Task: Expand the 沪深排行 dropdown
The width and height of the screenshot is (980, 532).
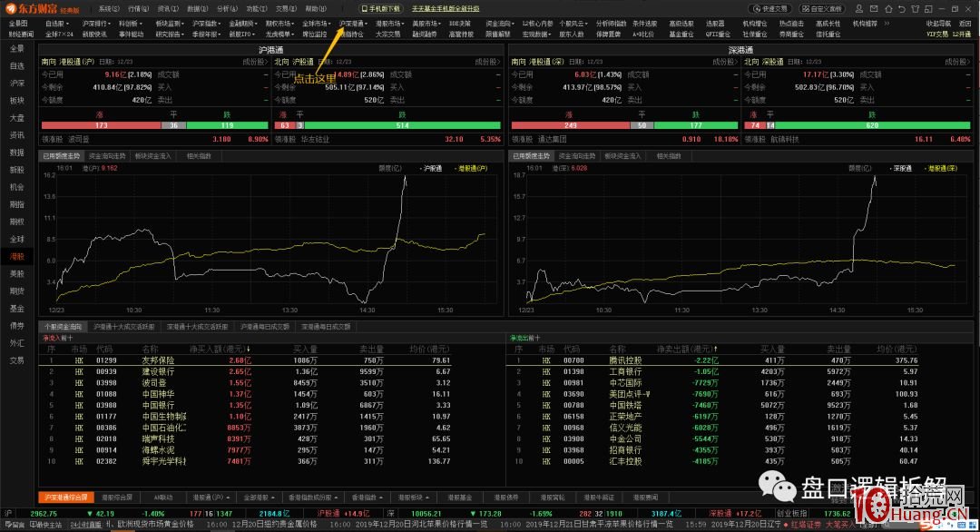Action: tap(96, 24)
